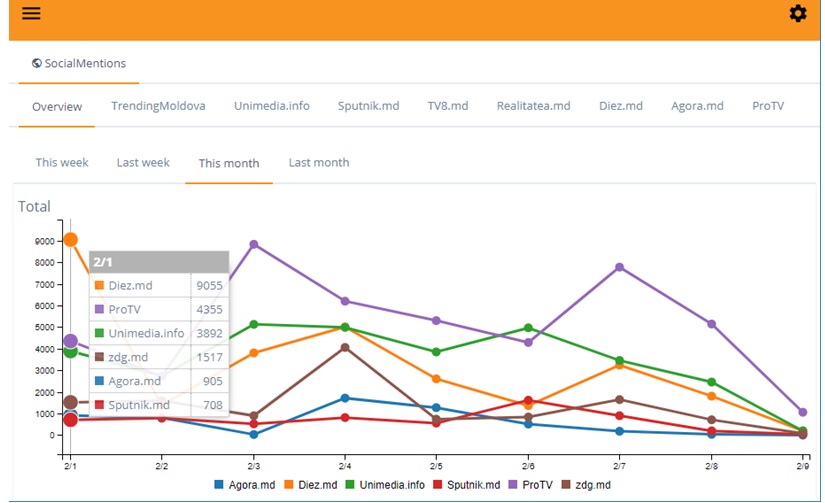Open the TrendingMoldova tab
The image size is (825, 503).
158,106
